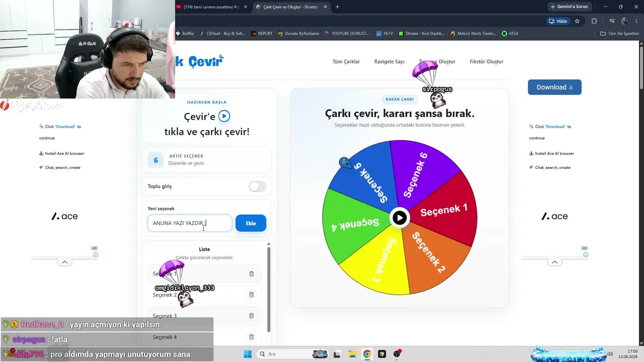Click the Seçenek 4 list entry
Viewport: 644px width, 362px height.
coord(205,337)
